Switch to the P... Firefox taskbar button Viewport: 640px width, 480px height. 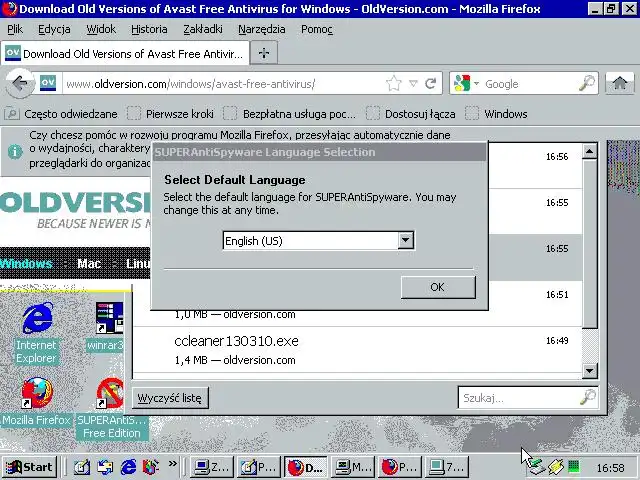click(x=400, y=467)
